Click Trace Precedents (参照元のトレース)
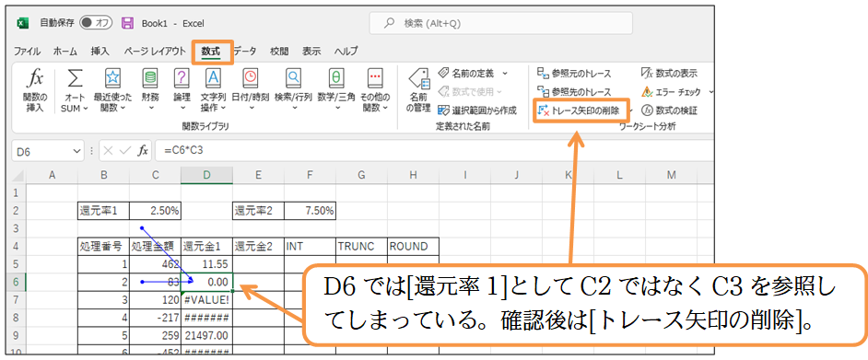868x360 pixels. click(574, 73)
